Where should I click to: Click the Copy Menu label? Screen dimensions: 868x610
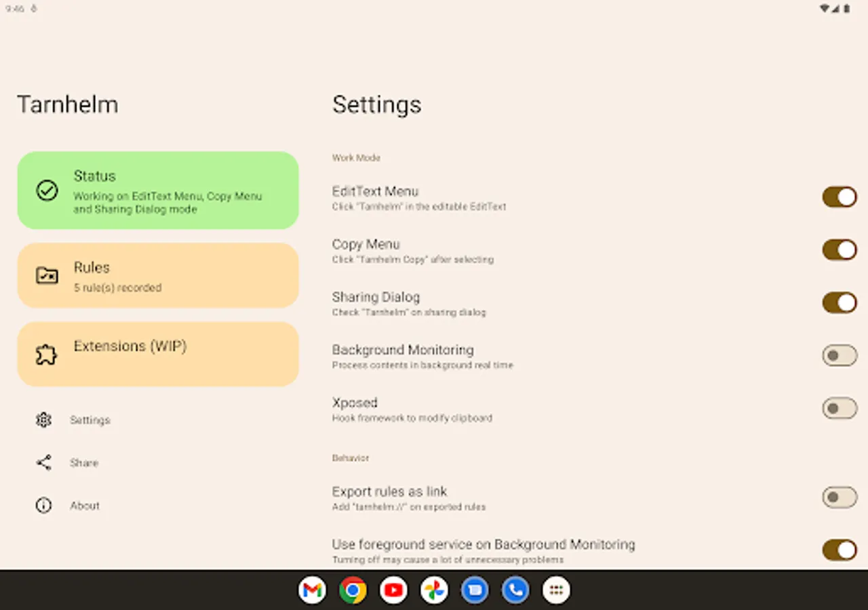[x=366, y=244]
